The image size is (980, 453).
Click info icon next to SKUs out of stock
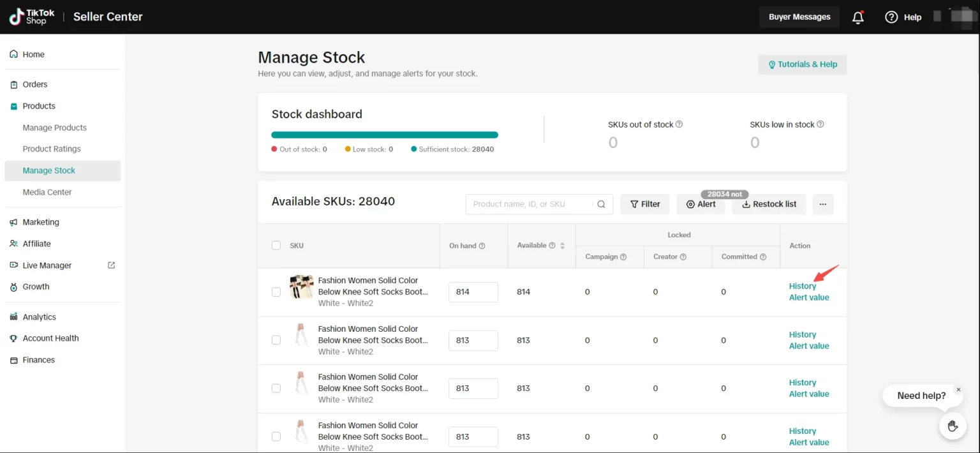(x=679, y=124)
